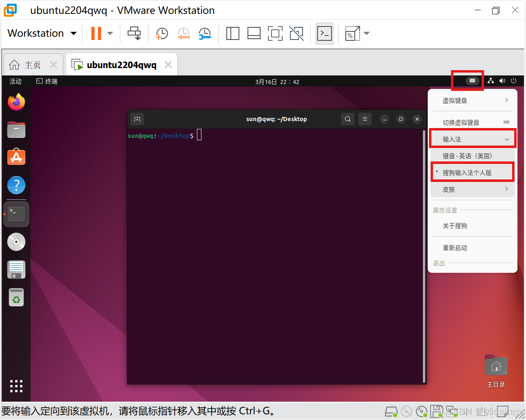Close the ubuntu2204qwq tab

click(168, 64)
